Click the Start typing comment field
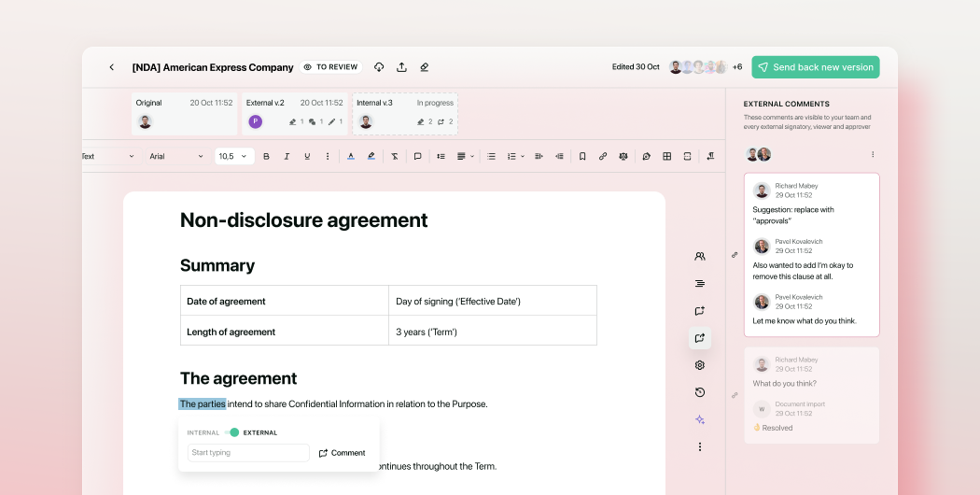 click(x=248, y=452)
